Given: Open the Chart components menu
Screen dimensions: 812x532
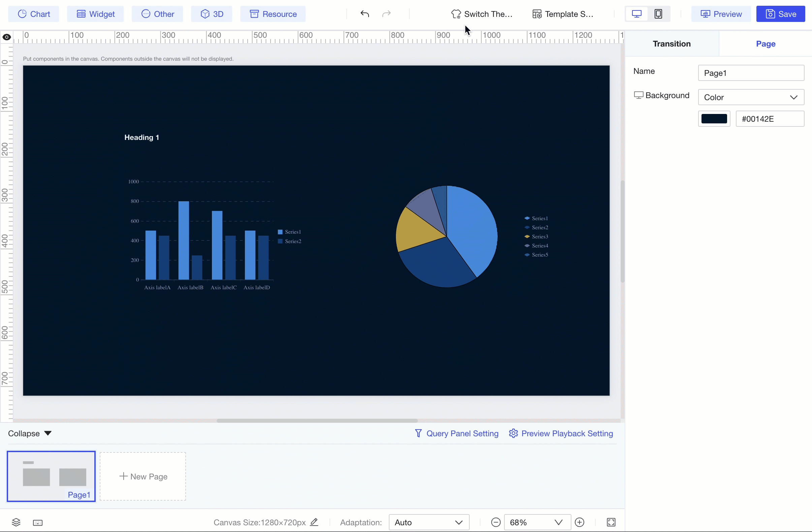Looking at the screenshot, I should 33,14.
